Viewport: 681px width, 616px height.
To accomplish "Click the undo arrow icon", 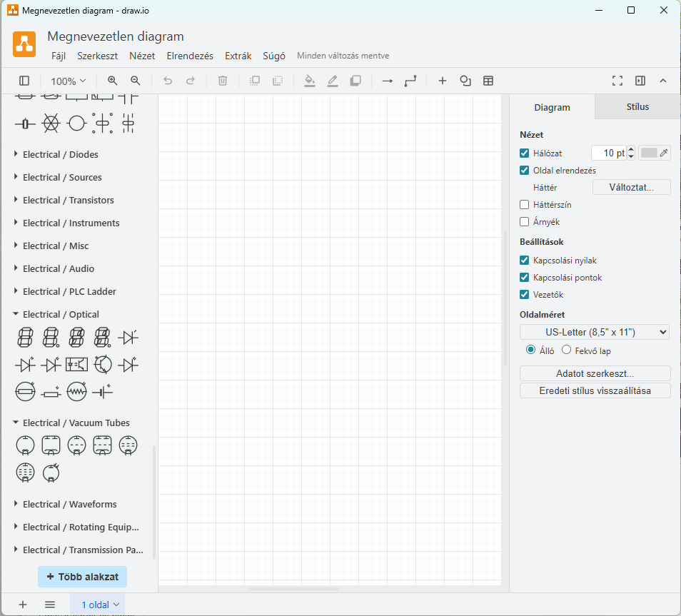I will (x=168, y=81).
